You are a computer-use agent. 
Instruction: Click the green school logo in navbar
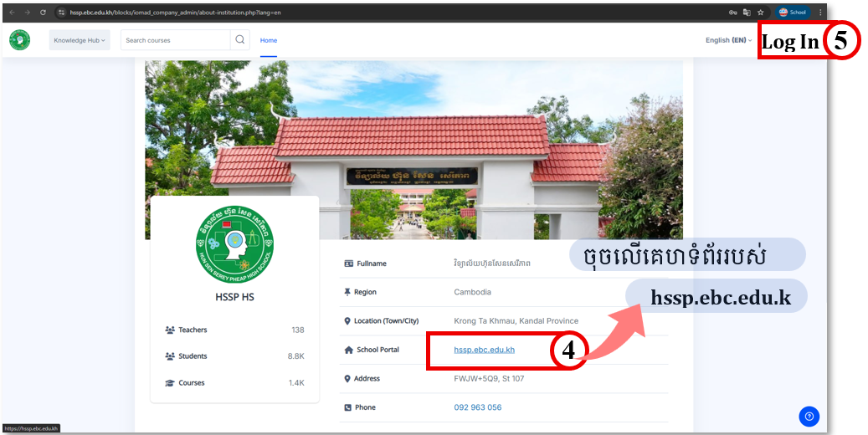coord(19,40)
